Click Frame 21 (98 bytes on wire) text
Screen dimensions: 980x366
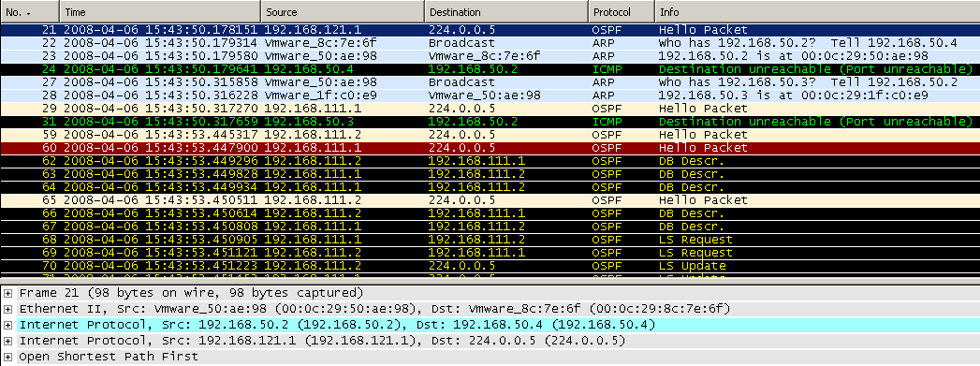[191, 293]
